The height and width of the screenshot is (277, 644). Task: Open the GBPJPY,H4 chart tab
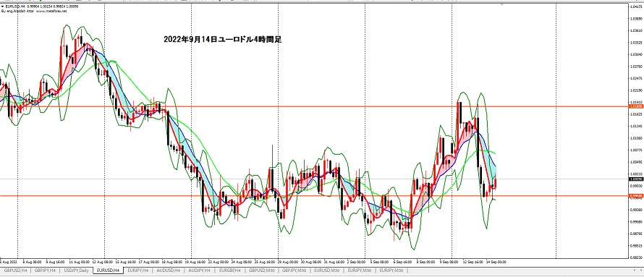(x=45, y=270)
